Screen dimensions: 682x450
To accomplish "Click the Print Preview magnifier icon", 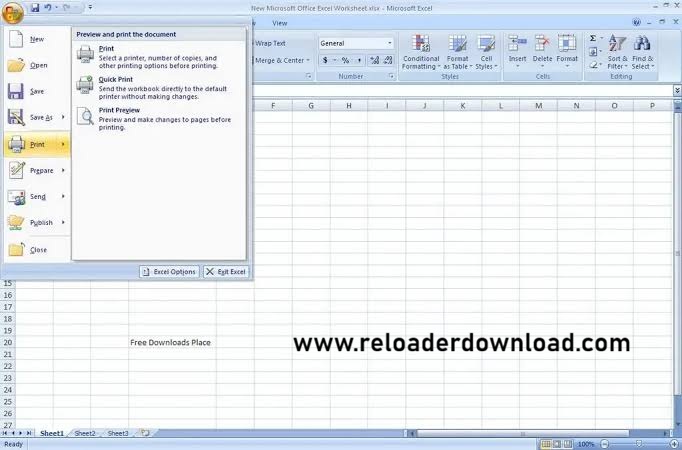I will point(85,116).
